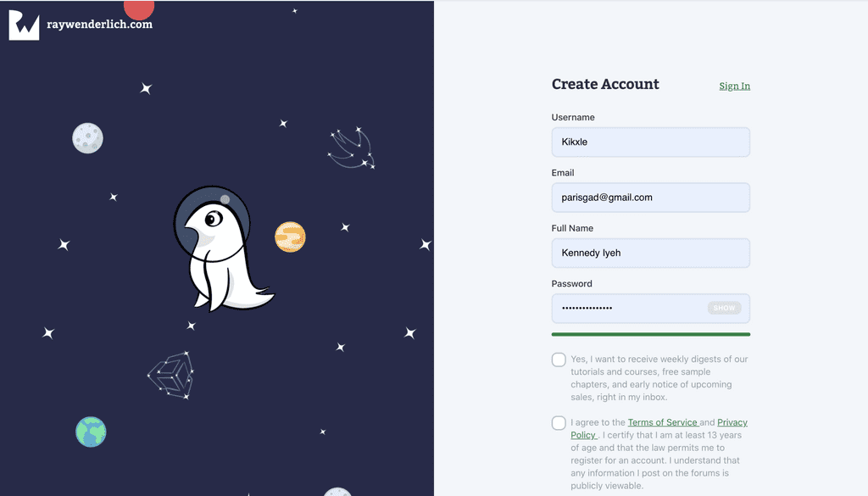The image size is (868, 496).
Task: Click the green password strength bar
Action: (x=650, y=335)
